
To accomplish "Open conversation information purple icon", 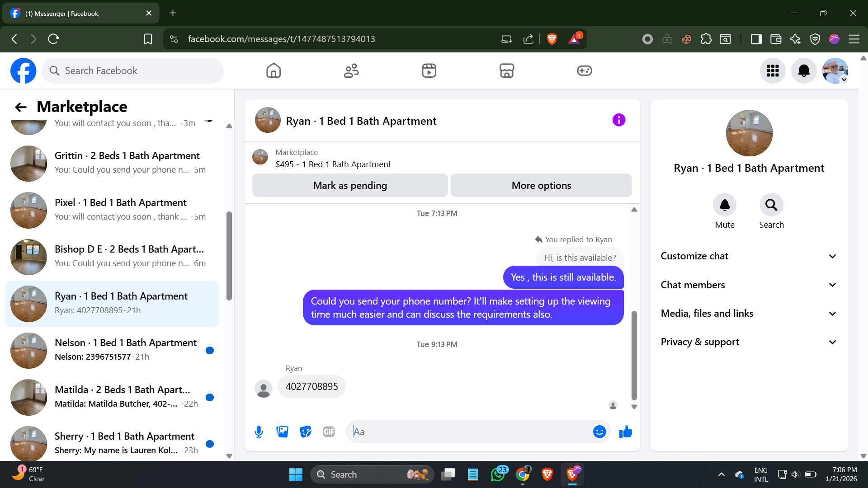I will [x=618, y=120].
